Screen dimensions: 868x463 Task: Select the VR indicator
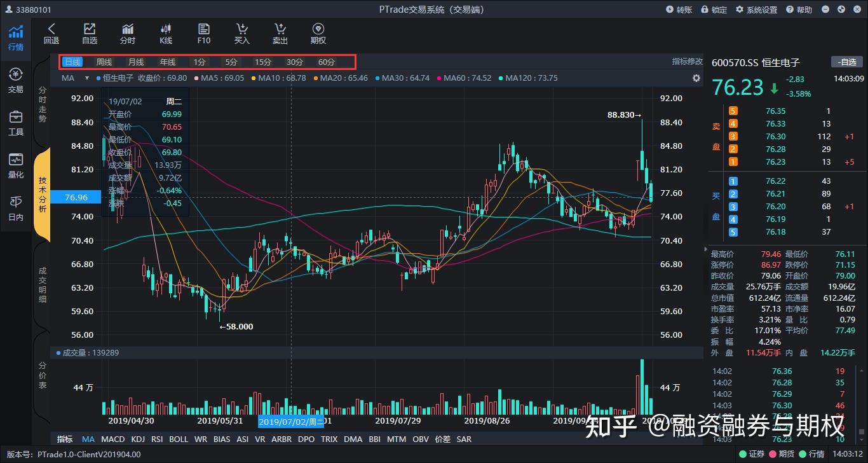click(260, 439)
